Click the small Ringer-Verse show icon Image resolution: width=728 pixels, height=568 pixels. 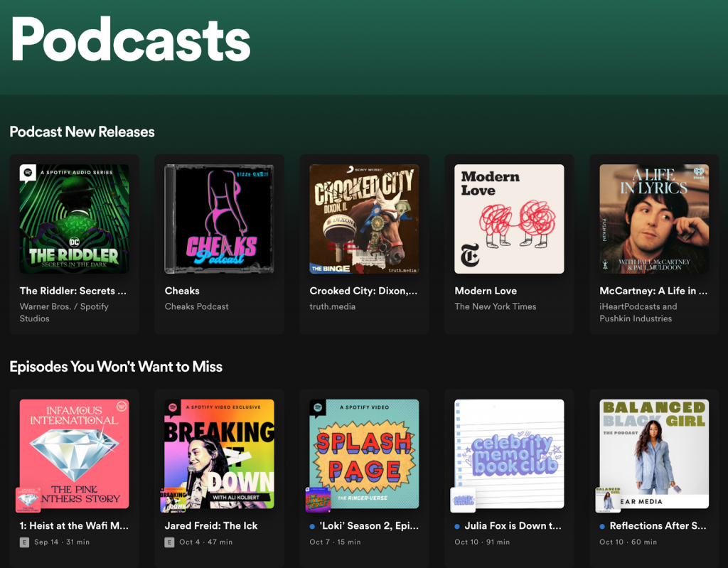(318, 500)
